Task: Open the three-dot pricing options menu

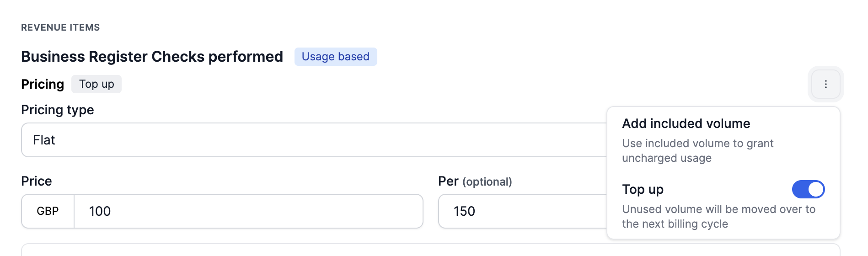Action: (825, 84)
